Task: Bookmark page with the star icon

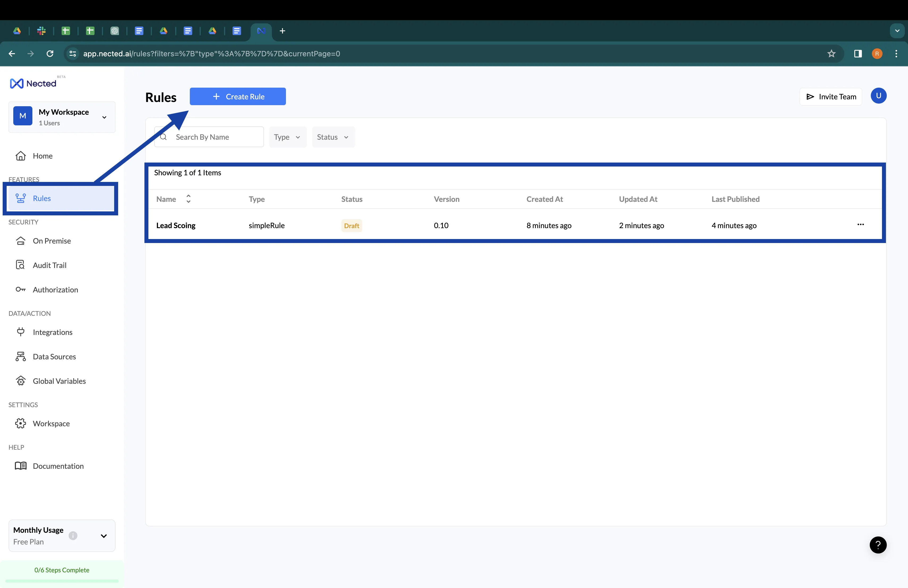Action: (831, 54)
